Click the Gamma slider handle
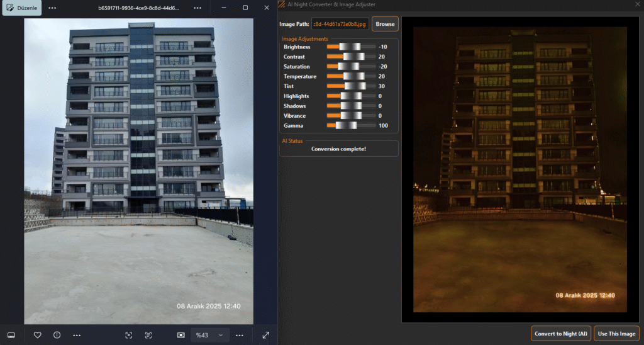This screenshot has width=644, height=345. 347,125
